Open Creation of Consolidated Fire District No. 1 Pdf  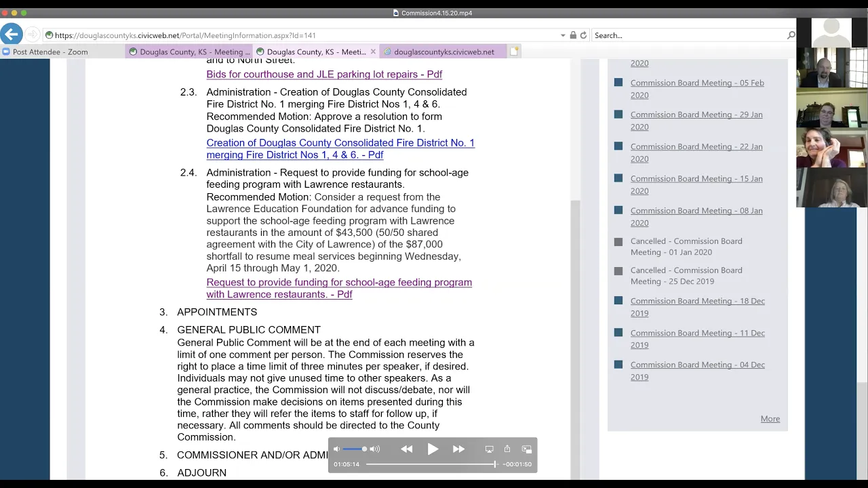coord(340,148)
